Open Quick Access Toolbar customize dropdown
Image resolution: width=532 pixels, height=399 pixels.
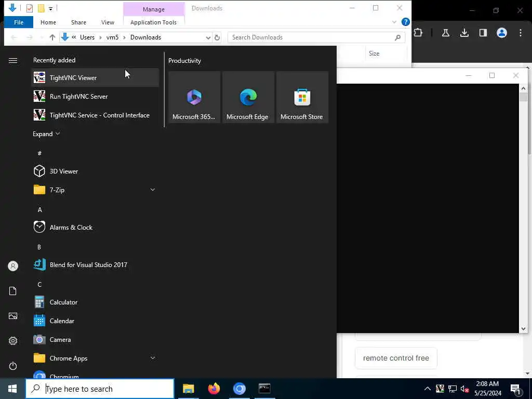point(50,8)
